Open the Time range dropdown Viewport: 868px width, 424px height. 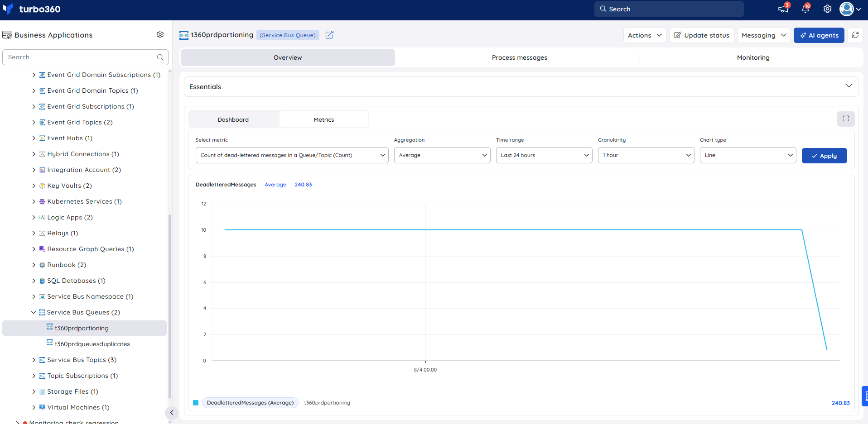(544, 155)
